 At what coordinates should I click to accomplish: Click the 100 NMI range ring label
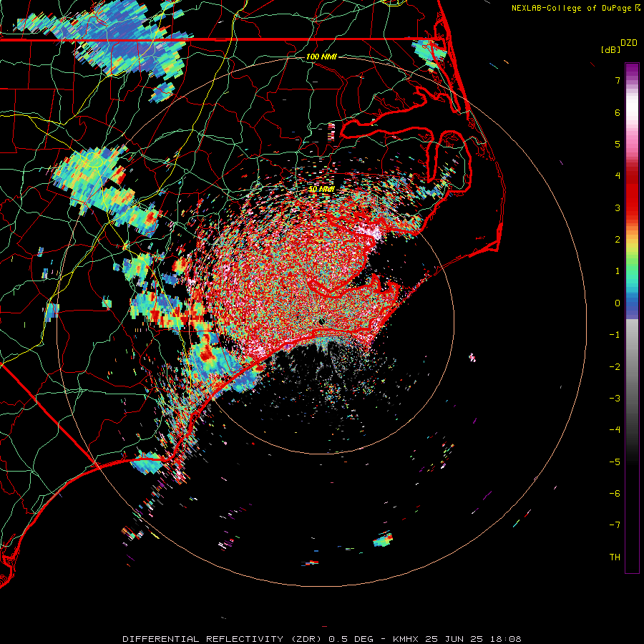[321, 57]
